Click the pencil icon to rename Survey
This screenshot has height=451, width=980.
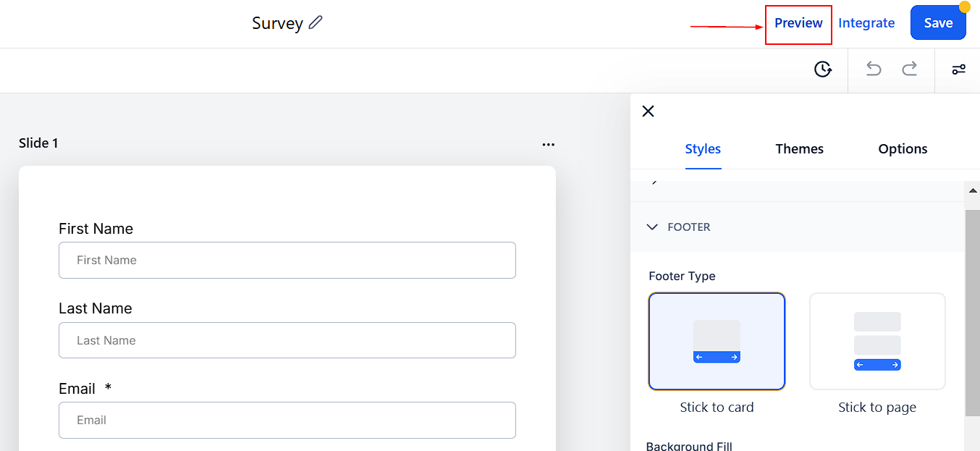[316, 22]
